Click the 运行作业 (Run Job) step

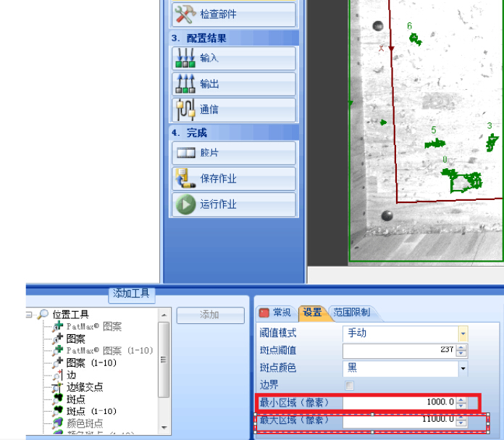pyautogui.click(x=233, y=204)
